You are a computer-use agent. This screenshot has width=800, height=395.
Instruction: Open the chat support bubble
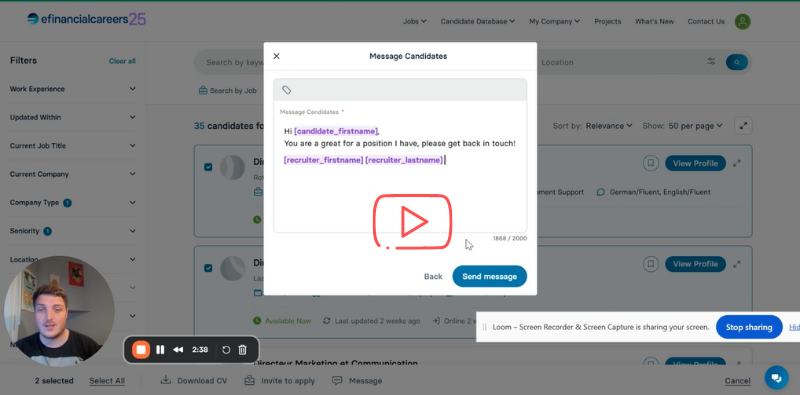click(777, 378)
